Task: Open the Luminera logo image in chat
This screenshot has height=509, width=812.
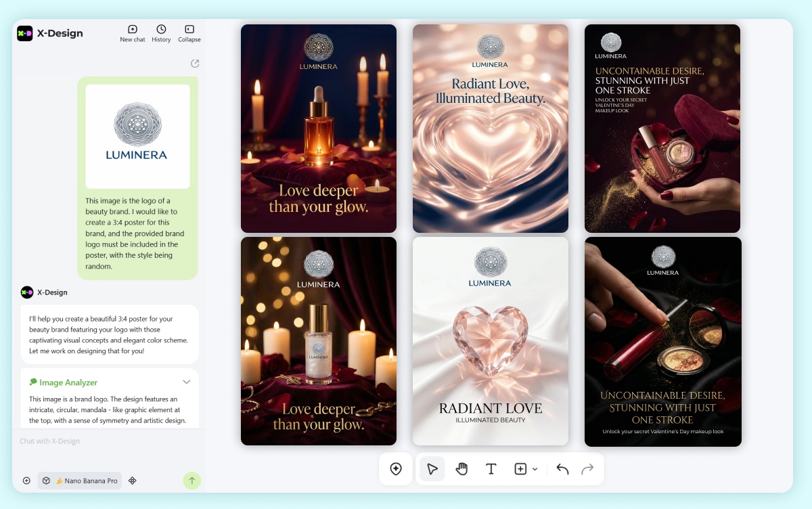Action: 138,136
